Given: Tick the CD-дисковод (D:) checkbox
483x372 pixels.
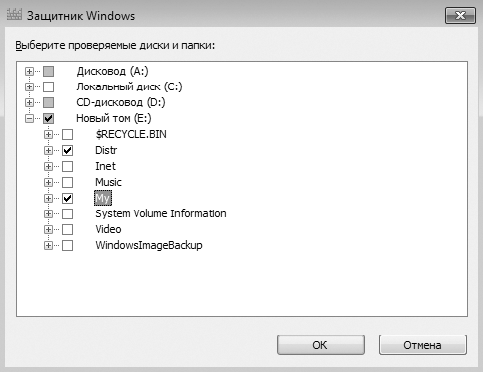Looking at the screenshot, I should [x=49, y=102].
